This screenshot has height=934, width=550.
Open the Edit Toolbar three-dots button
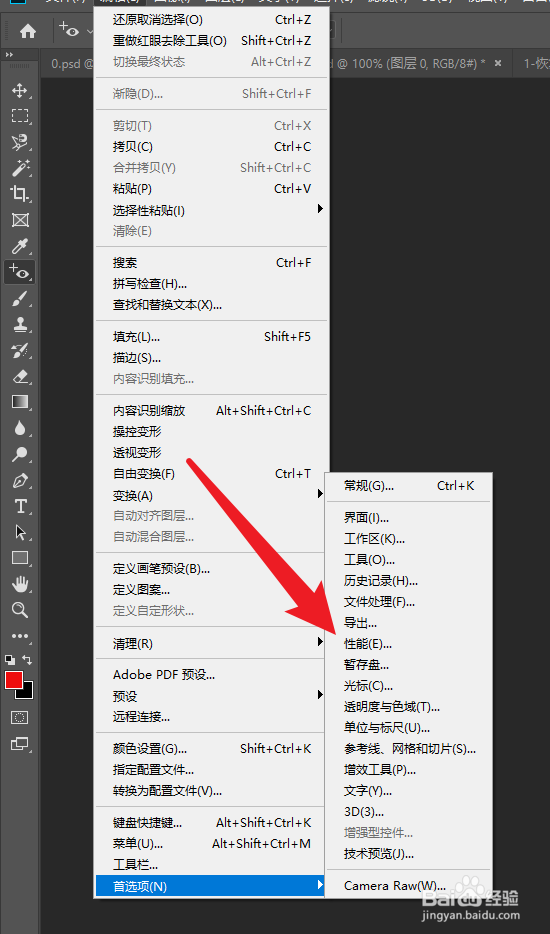point(20,636)
